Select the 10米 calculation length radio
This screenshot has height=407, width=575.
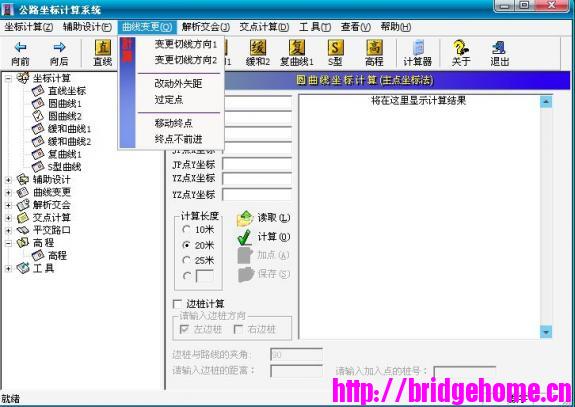pos(186,230)
